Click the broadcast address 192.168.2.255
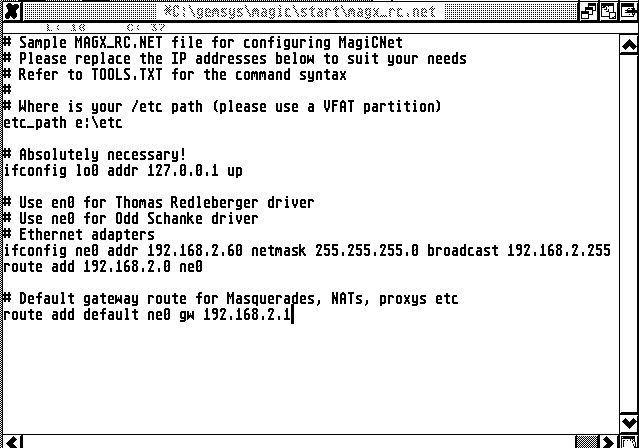 tap(559, 250)
